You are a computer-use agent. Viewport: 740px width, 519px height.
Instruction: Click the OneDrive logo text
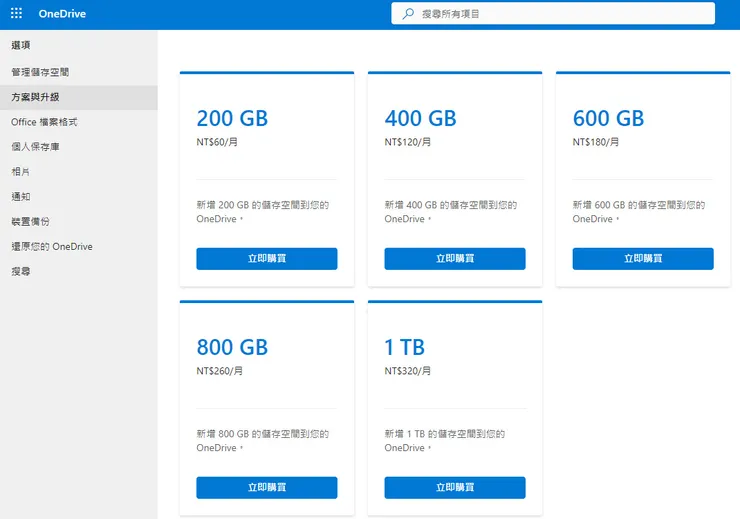point(62,14)
